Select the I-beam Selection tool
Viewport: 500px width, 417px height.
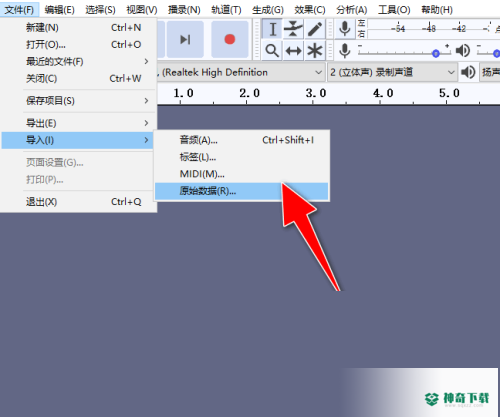272,29
